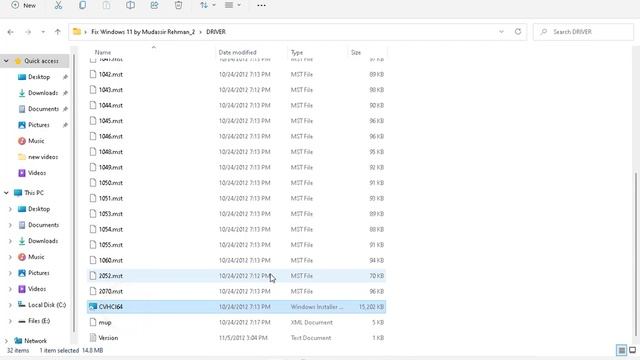The width and height of the screenshot is (640, 360).
Task: Open recent locations dropdown chevron
Action: 43,32
